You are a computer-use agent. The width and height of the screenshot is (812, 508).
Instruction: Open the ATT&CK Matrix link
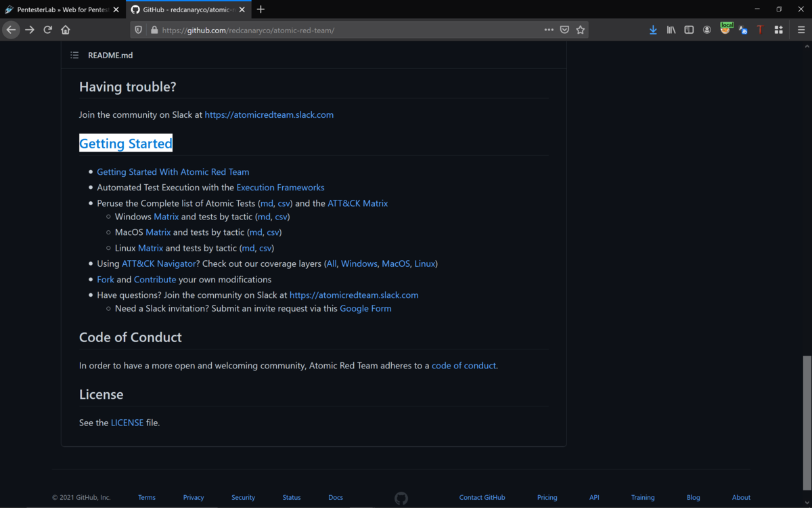click(358, 203)
